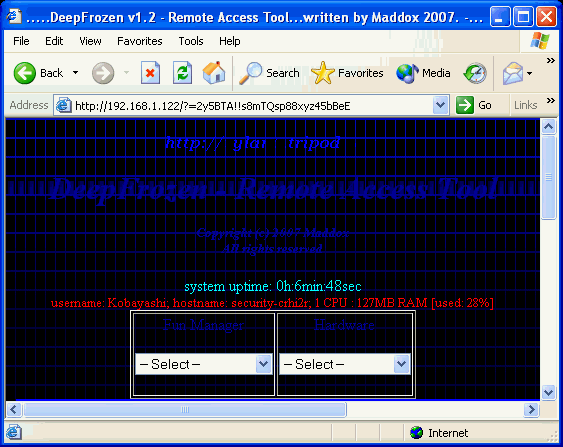Click the Refresh page icon
Image resolution: width=563 pixels, height=447 pixels.
pyautogui.click(x=182, y=73)
